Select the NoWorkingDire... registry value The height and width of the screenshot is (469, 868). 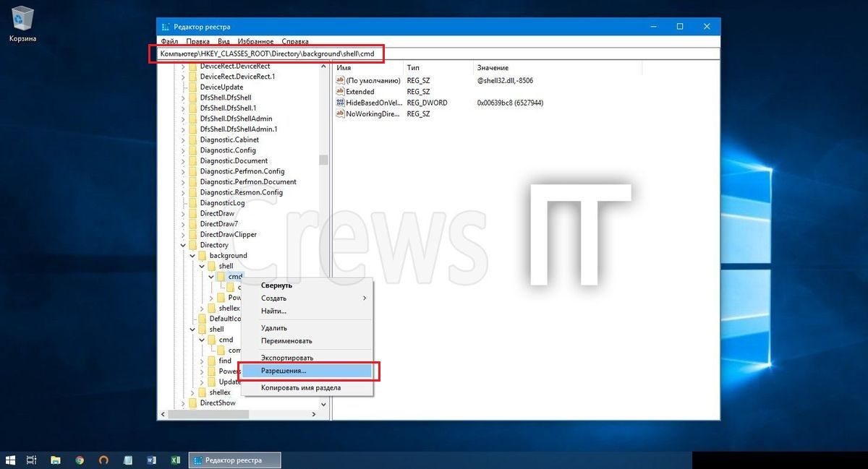[371, 114]
